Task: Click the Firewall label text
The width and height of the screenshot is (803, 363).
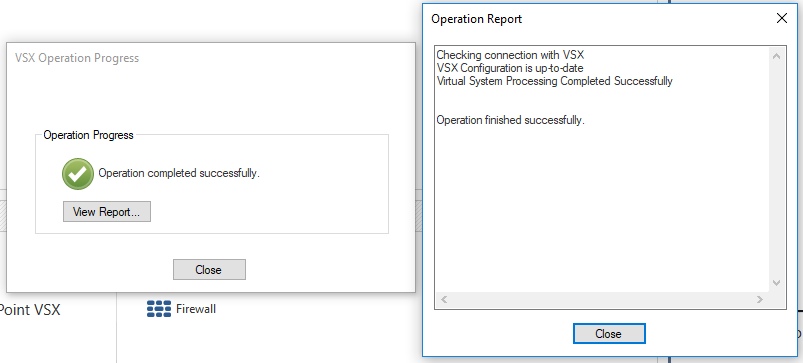Action: point(196,309)
